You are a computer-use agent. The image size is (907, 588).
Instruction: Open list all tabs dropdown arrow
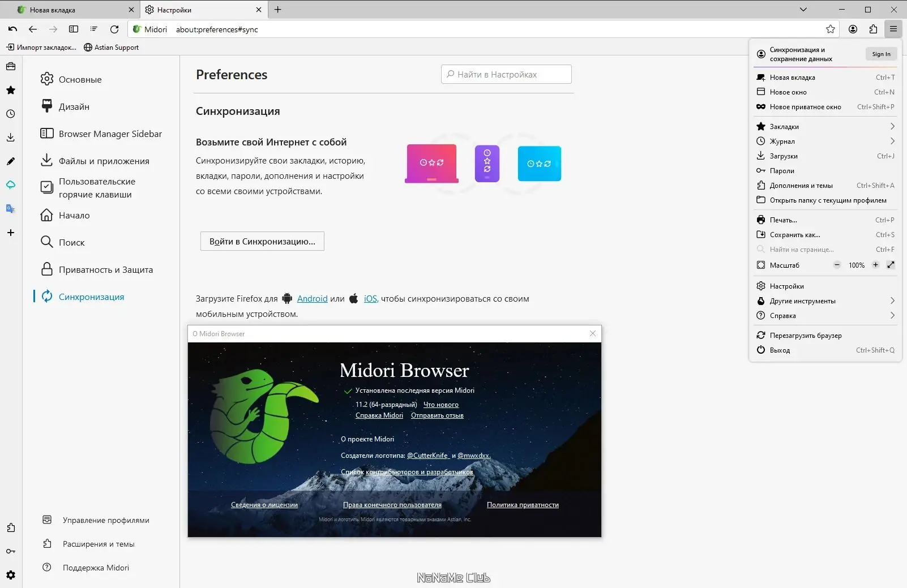[x=803, y=10]
